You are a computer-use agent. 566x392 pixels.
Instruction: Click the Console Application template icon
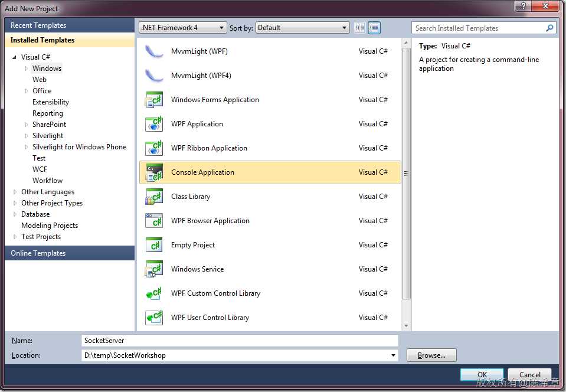pos(154,172)
